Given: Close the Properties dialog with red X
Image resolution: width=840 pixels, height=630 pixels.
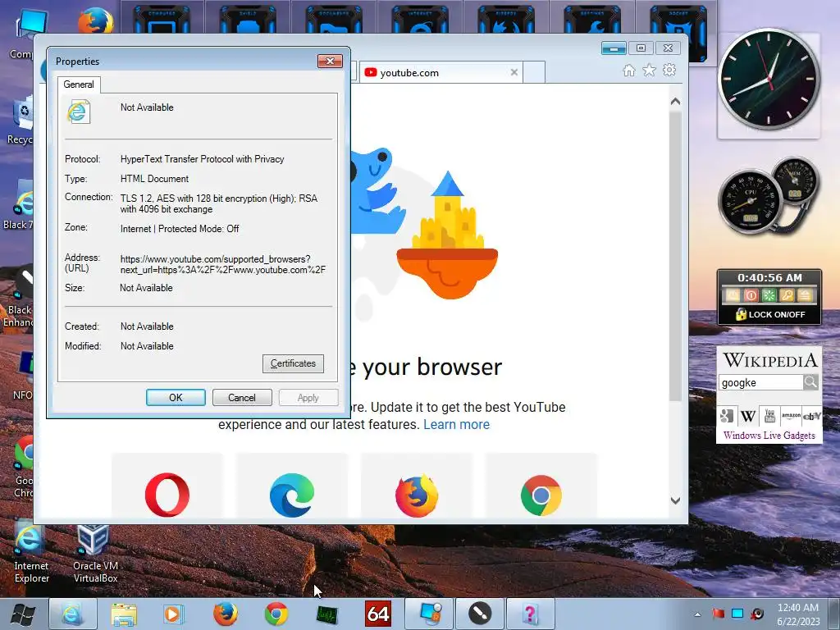Looking at the screenshot, I should (x=330, y=61).
